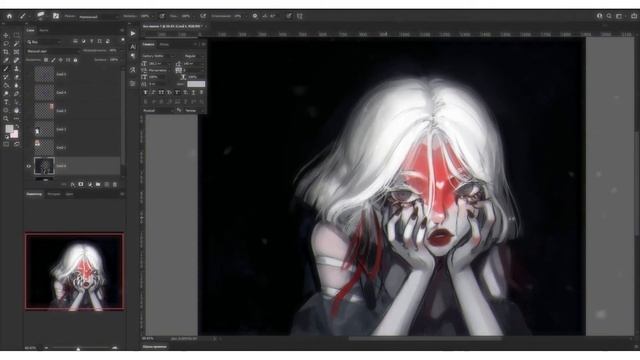This screenshot has height=360, width=640.
Task: Open the Actions panel play icon
Action: coord(133,33)
